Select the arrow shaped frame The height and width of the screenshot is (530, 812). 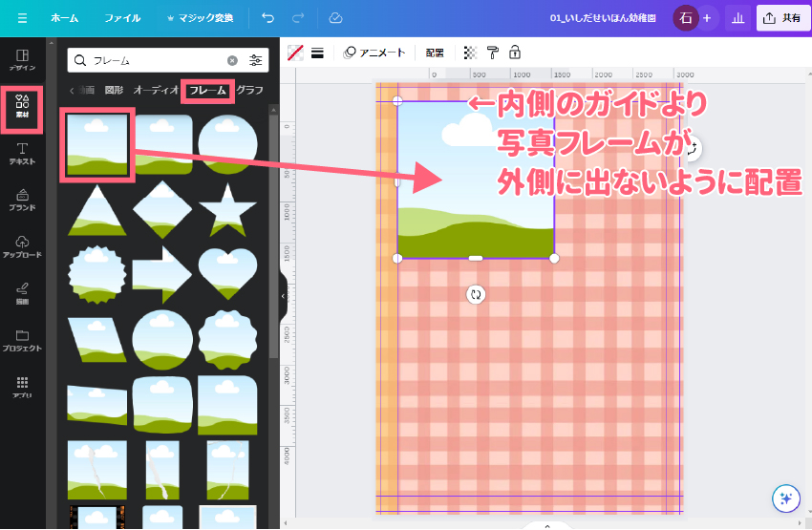(162, 275)
